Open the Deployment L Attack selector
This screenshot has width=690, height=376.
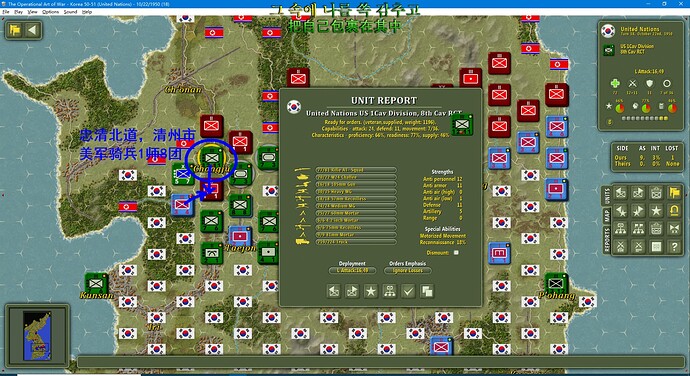pyautogui.click(x=352, y=270)
